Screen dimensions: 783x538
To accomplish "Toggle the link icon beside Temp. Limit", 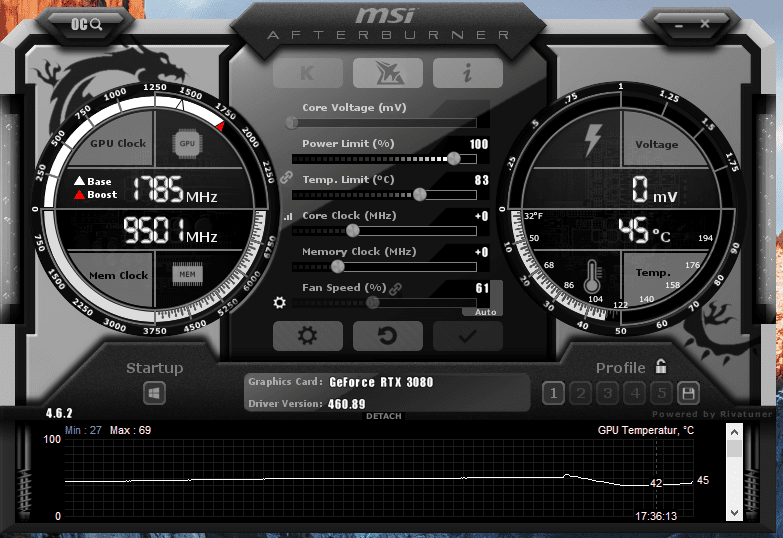I will click(286, 177).
